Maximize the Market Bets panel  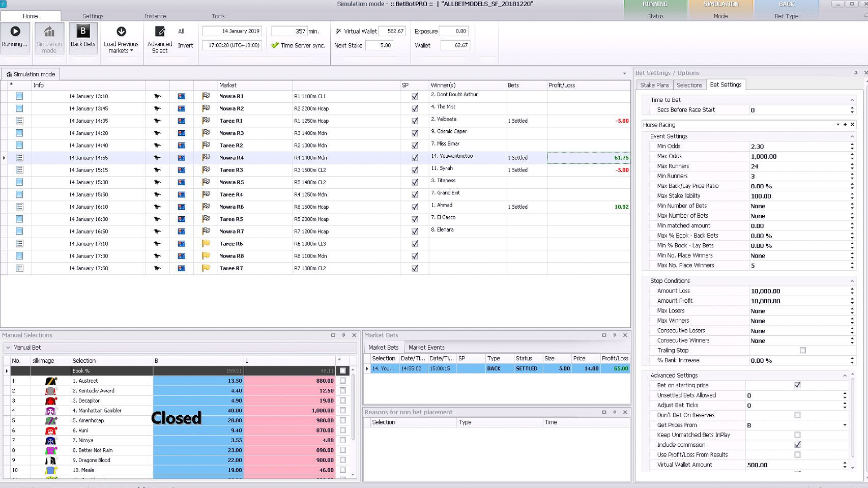tap(604, 335)
